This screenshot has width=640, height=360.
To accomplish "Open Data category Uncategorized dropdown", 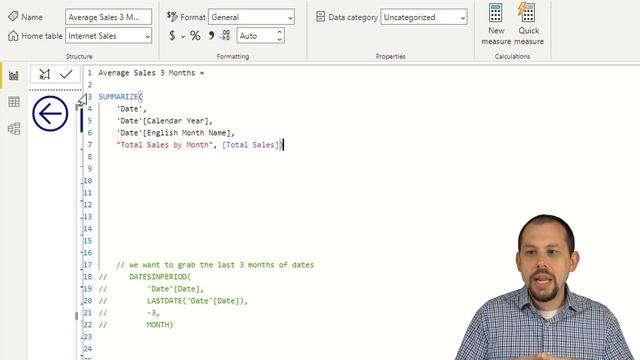I will pyautogui.click(x=424, y=17).
